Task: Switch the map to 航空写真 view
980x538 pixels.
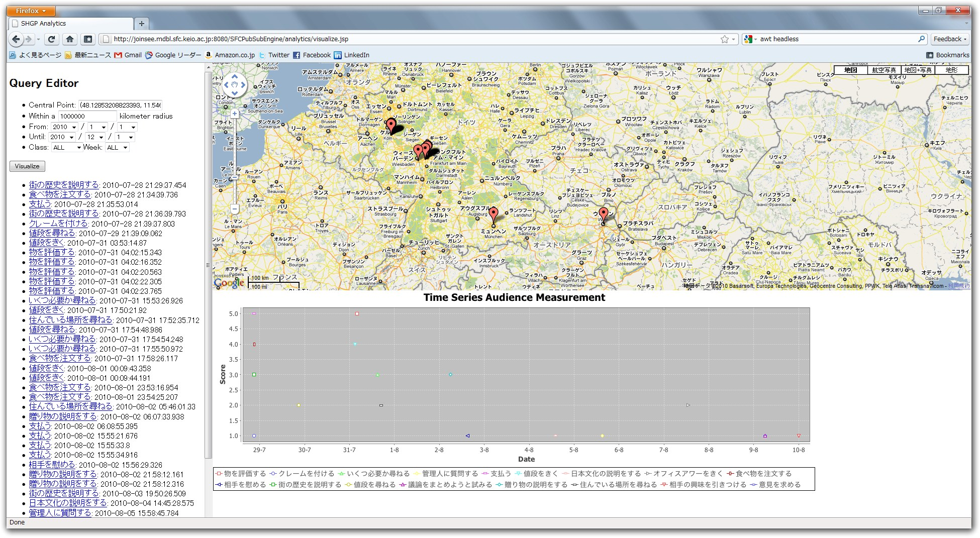Action: [x=884, y=70]
